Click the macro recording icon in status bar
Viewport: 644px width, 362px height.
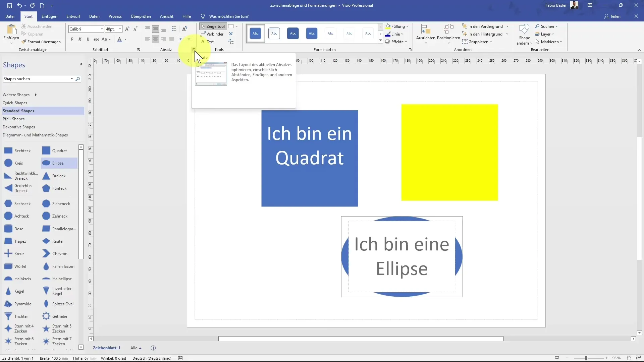[180, 358]
